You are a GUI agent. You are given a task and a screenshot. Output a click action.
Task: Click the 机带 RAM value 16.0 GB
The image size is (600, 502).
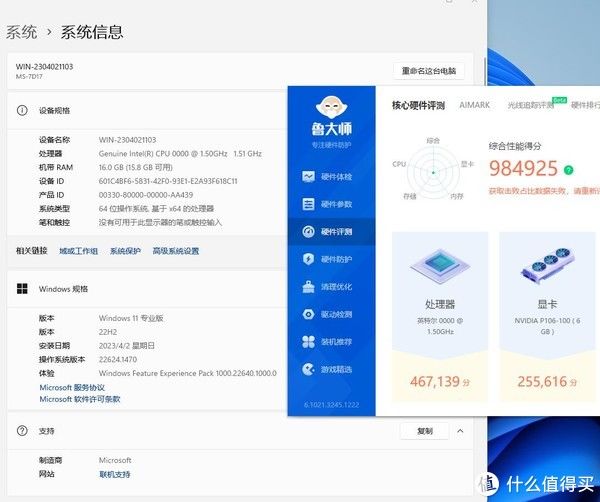pyautogui.click(x=135, y=167)
